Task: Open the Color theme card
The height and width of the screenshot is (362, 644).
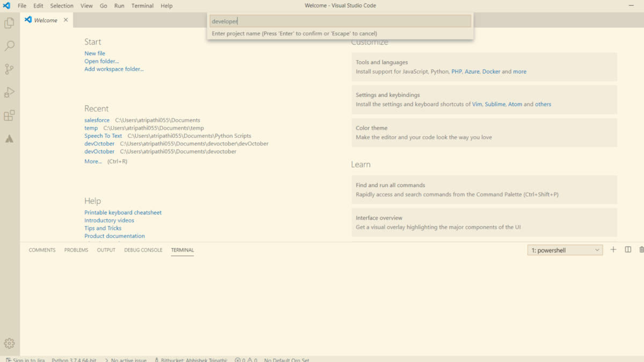Action: [x=484, y=132]
